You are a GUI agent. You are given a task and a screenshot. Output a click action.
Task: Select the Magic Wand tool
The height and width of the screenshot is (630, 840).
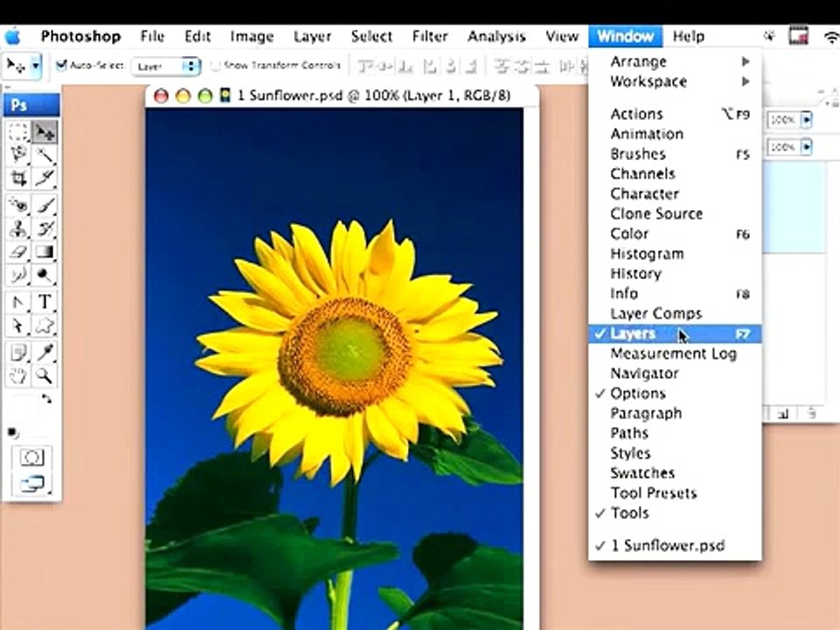45,155
